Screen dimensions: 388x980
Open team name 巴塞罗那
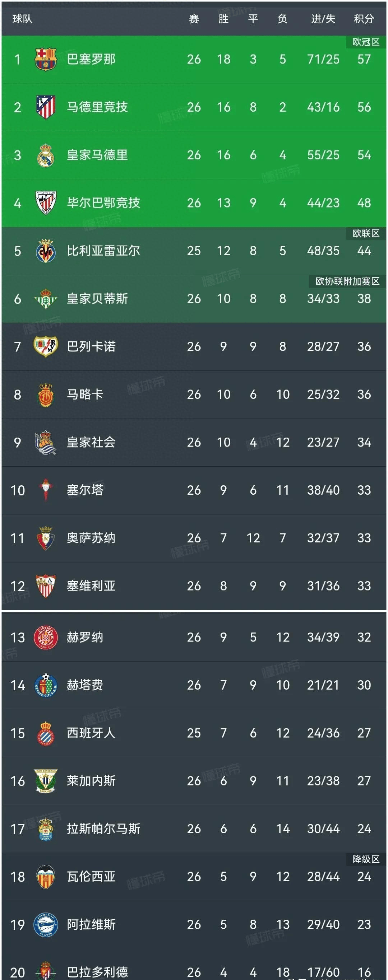click(x=91, y=59)
